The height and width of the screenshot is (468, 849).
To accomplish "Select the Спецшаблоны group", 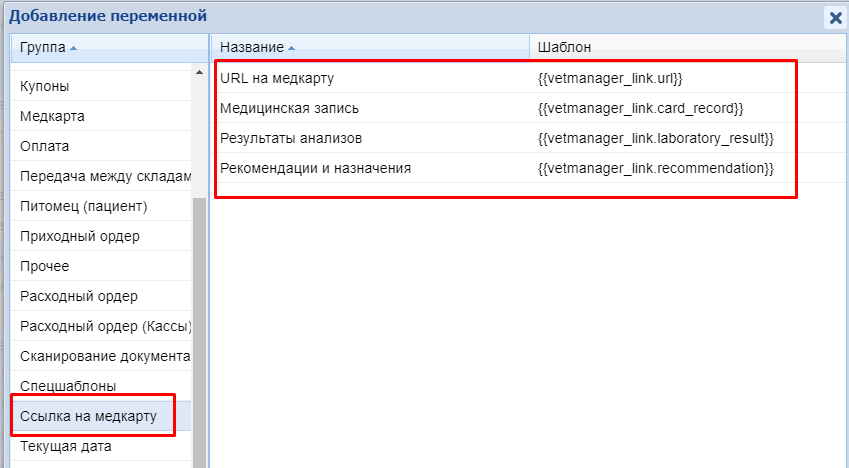I will pos(68,386).
